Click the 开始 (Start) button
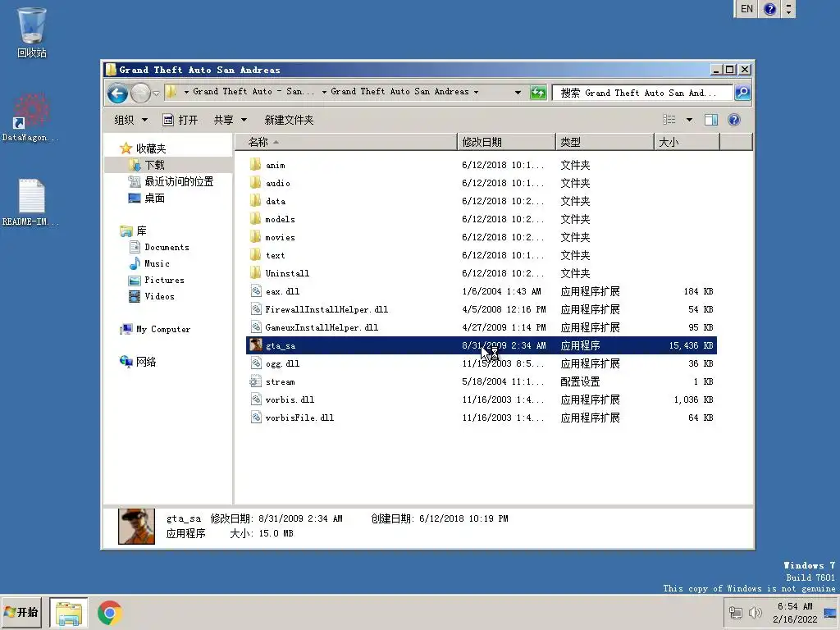This screenshot has width=840, height=630. [x=21, y=612]
